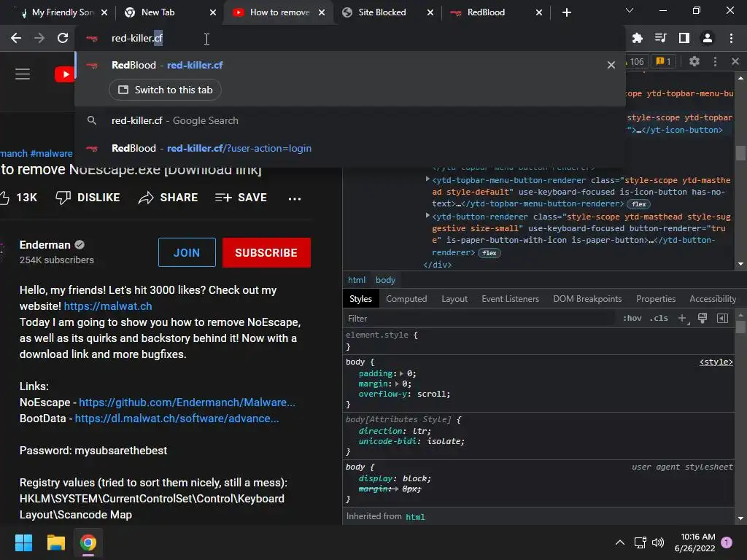Click Switch to this tab button
The width and height of the screenshot is (747, 560).
(165, 90)
